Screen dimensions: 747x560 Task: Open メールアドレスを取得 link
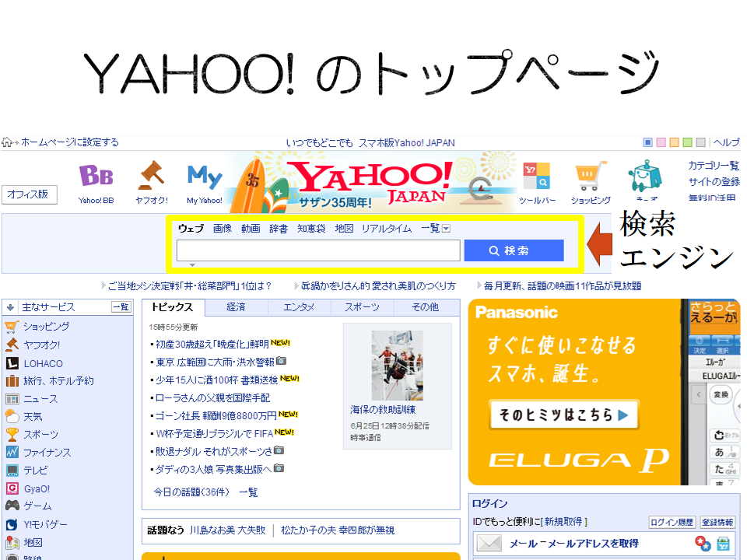[593, 544]
